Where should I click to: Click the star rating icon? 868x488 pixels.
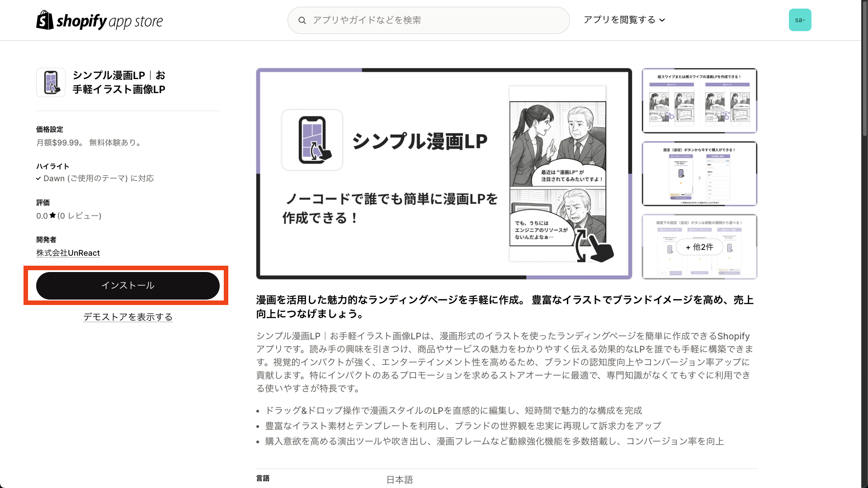pos(53,216)
